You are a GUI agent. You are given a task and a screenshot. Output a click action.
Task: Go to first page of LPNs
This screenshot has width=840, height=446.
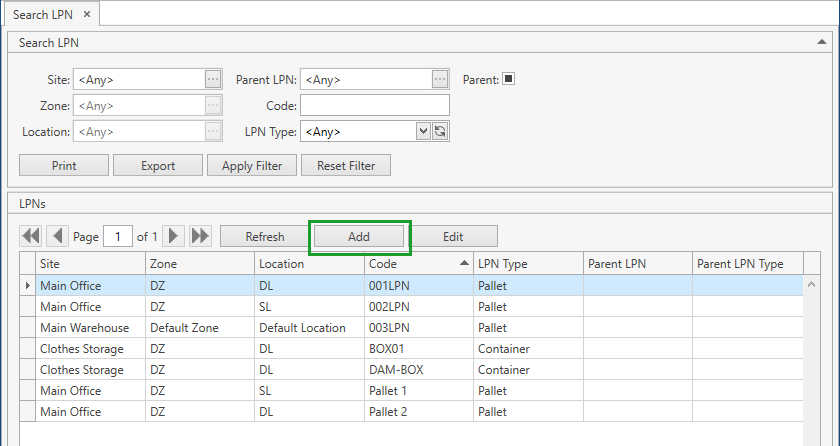tap(30, 236)
